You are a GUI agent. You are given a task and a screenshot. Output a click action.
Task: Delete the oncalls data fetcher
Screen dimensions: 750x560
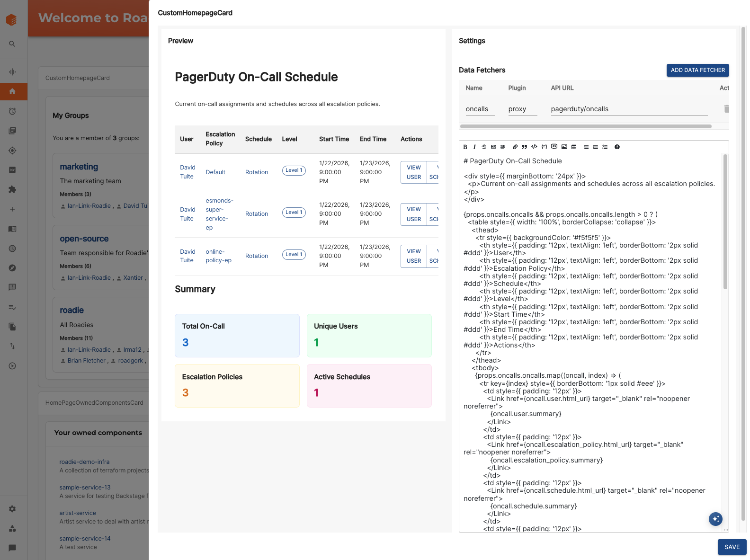click(726, 109)
